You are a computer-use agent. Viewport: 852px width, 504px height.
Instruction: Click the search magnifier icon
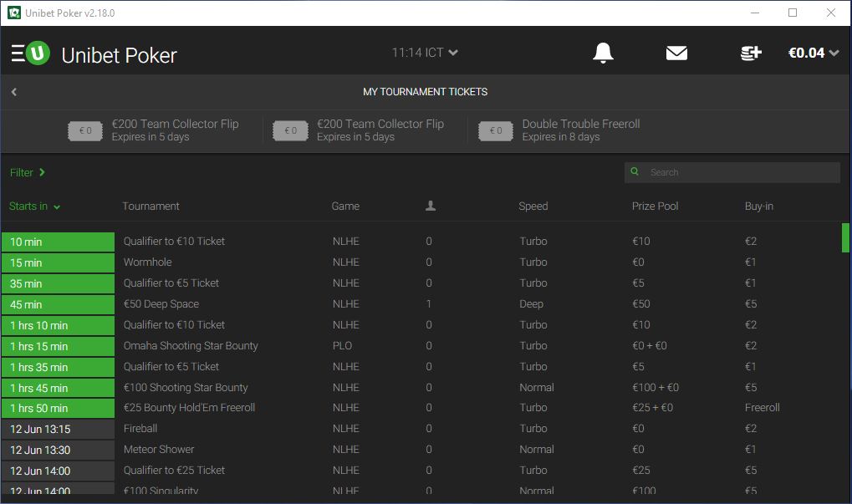(634, 171)
